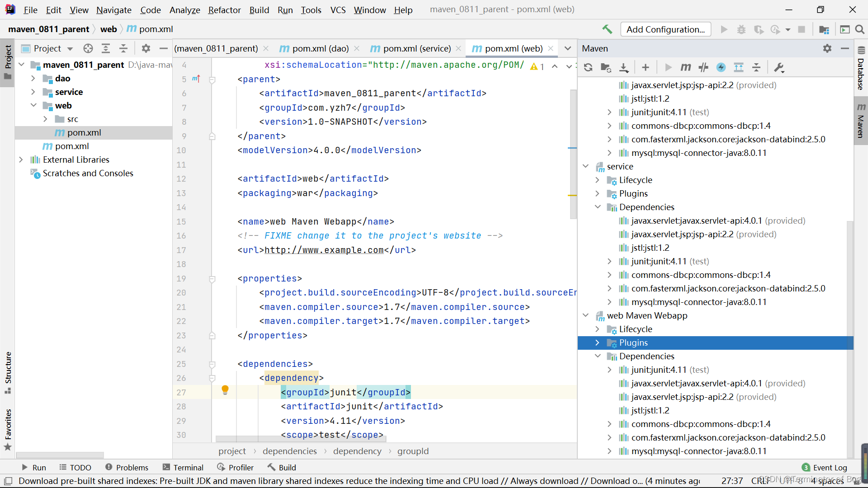Add Maven project with plus icon
The height and width of the screenshot is (488, 868).
[646, 67]
